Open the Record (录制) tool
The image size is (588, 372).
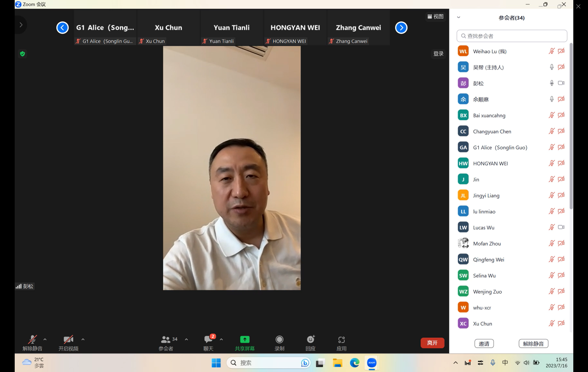pyautogui.click(x=279, y=340)
